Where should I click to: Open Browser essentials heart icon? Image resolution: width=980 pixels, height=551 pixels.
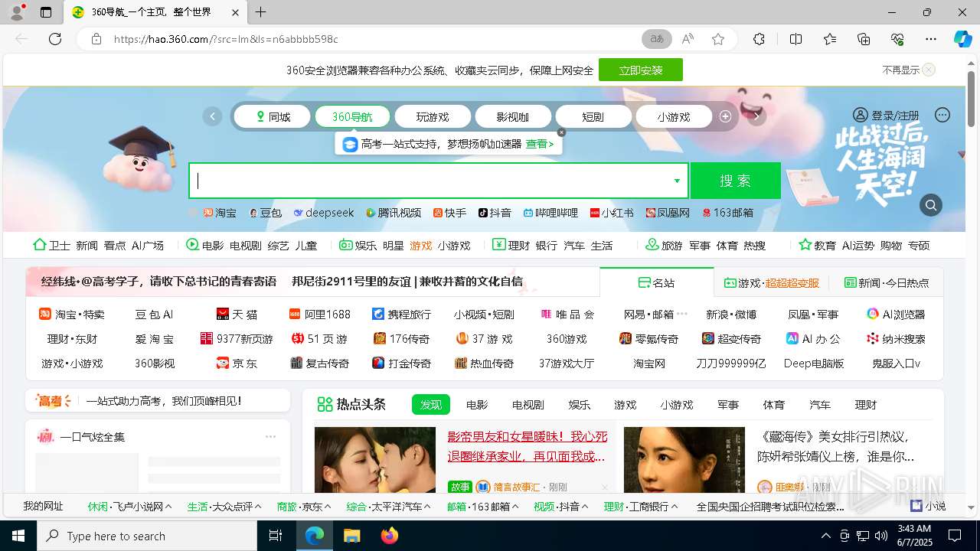click(x=897, y=39)
